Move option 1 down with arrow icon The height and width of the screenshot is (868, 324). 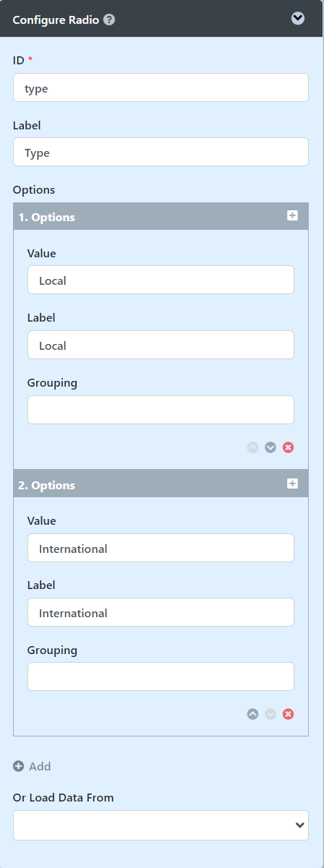pyautogui.click(x=270, y=447)
